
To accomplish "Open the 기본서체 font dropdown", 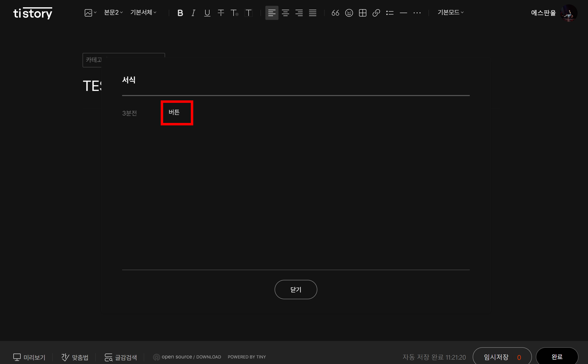I will pos(143,12).
